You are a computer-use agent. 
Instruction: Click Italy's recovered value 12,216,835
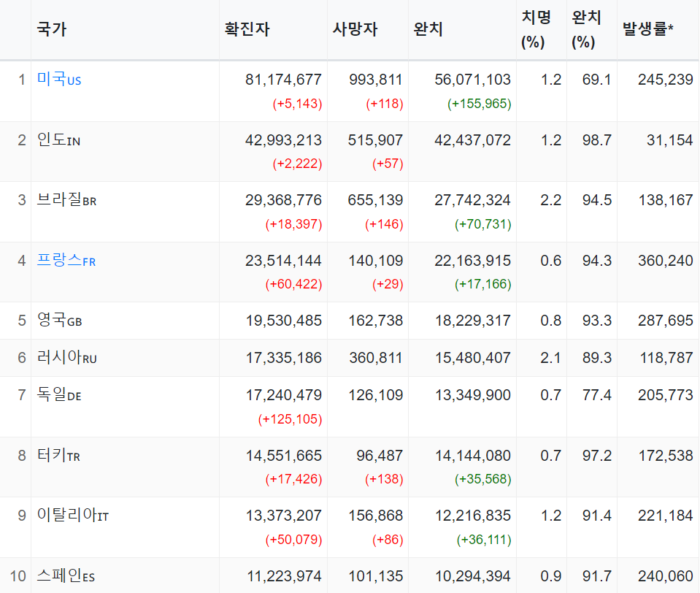click(x=473, y=516)
